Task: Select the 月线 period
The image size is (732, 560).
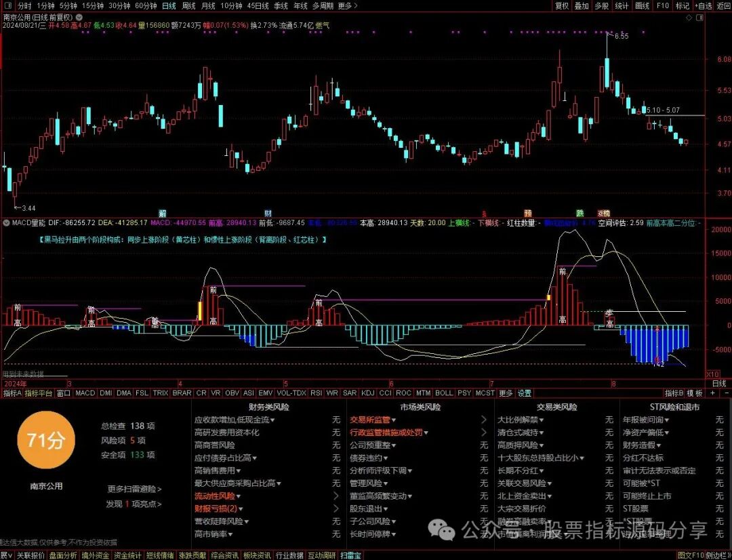Action: [x=208, y=5]
